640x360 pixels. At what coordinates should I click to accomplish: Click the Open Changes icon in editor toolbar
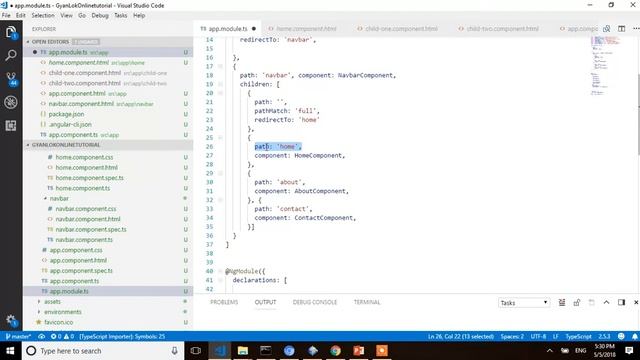click(x=607, y=29)
